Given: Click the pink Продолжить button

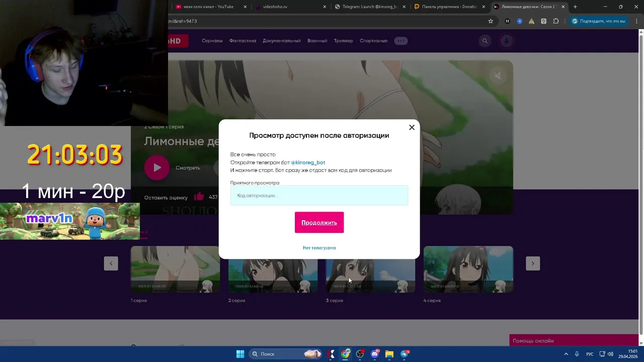Looking at the screenshot, I should [319, 222].
